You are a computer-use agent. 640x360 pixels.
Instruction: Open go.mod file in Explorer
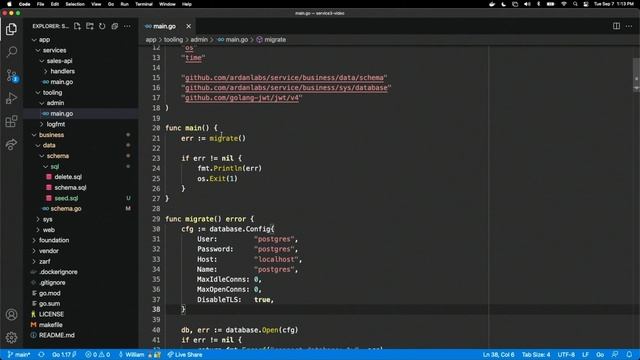click(49, 293)
